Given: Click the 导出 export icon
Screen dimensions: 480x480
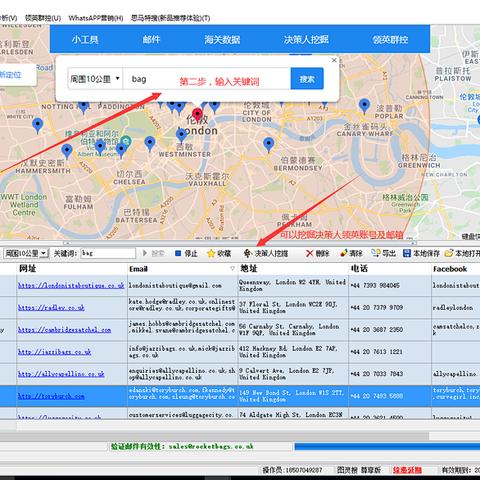Looking at the screenshot, I should pyautogui.click(x=376, y=253).
